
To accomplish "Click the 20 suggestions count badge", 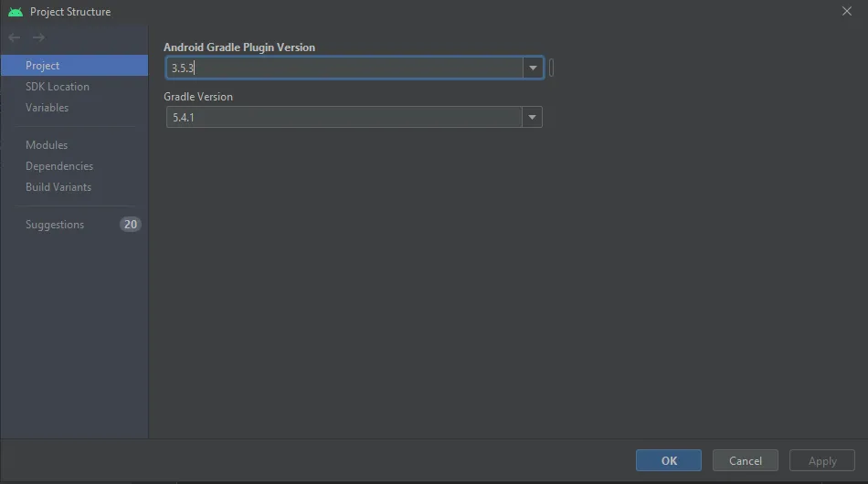I will pyautogui.click(x=130, y=225).
